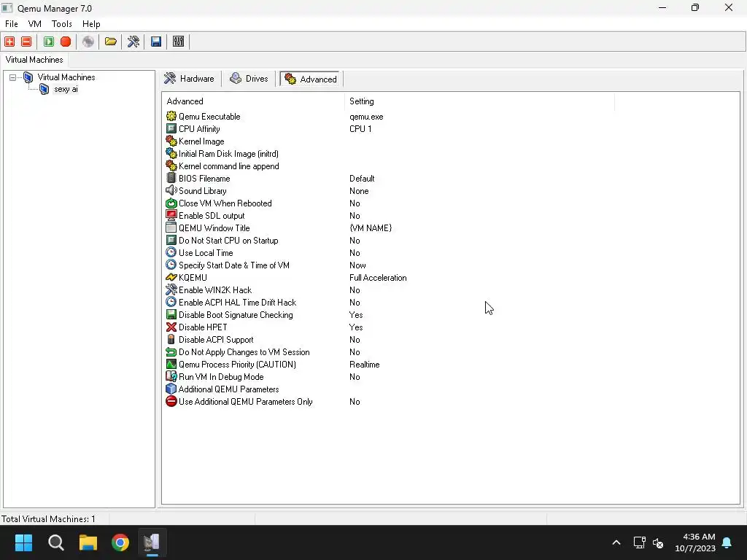Image resolution: width=747 pixels, height=560 pixels.
Task: Select the Advanced tab
Action: [311, 79]
